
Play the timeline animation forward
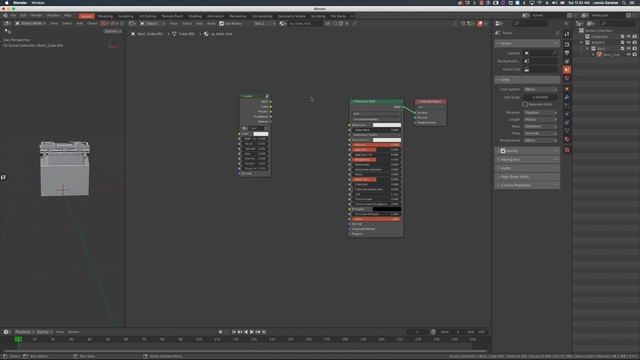point(252,332)
